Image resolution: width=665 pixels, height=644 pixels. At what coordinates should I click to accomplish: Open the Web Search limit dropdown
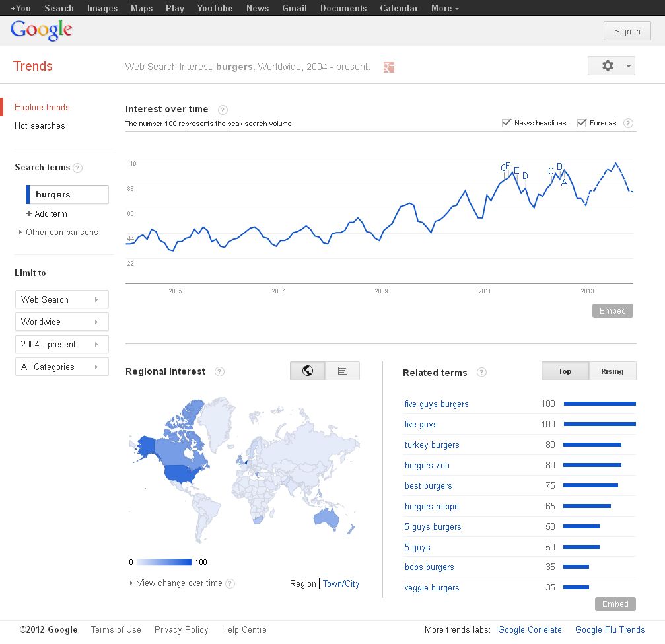[62, 299]
